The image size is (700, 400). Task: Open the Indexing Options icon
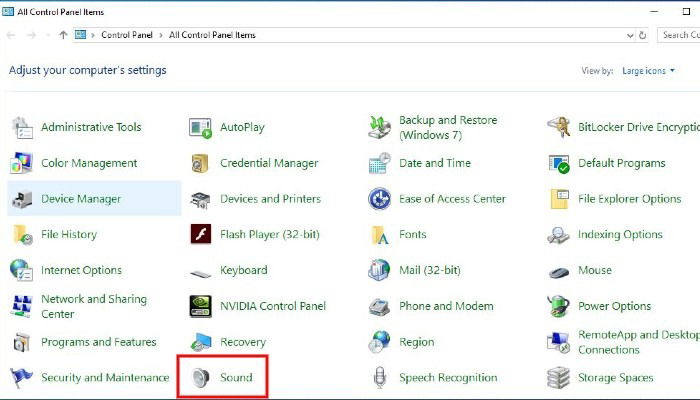558,235
